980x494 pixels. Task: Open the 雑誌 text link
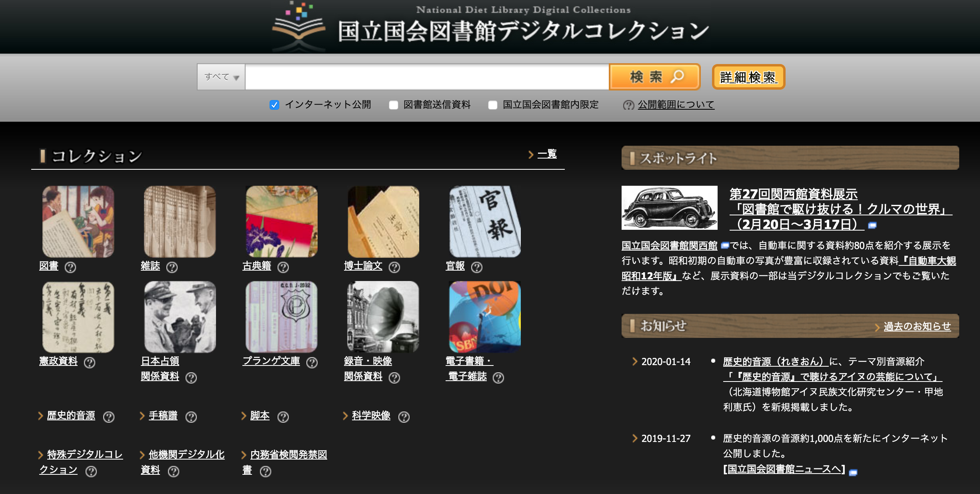[x=150, y=266]
